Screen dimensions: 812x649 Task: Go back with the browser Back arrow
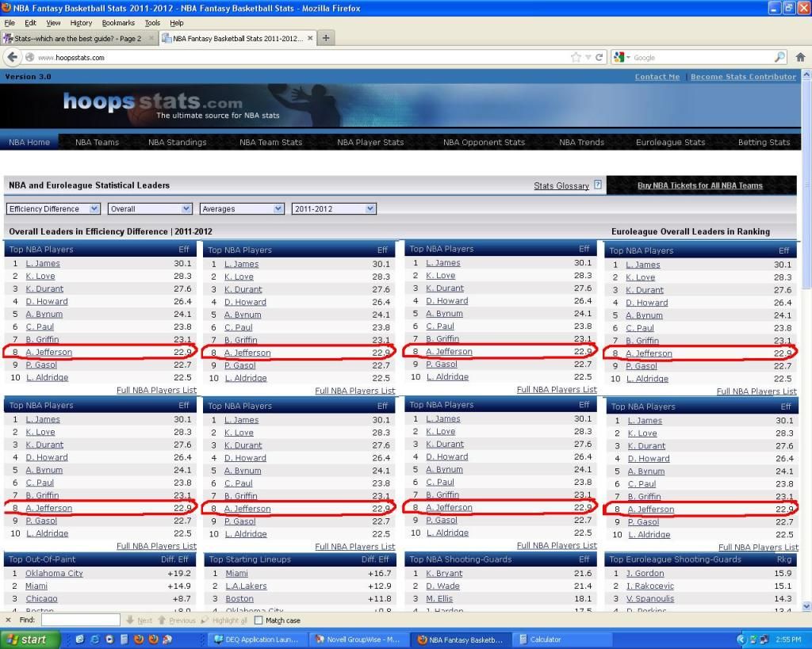click(13, 57)
